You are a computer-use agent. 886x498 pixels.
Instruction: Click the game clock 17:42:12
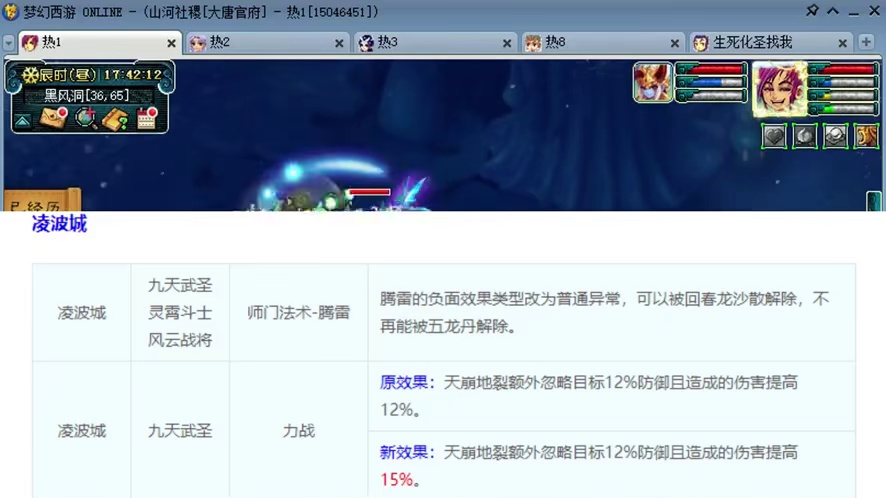coord(133,75)
